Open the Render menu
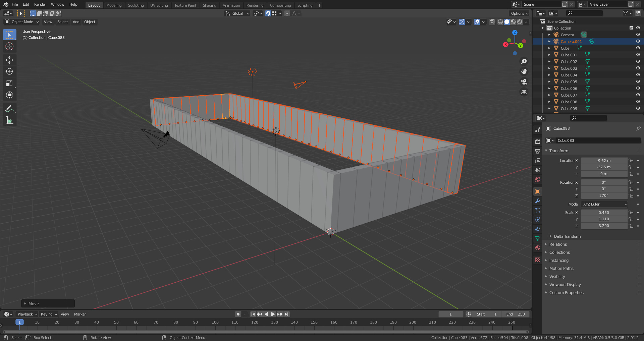The width and height of the screenshot is (644, 341). point(40,4)
